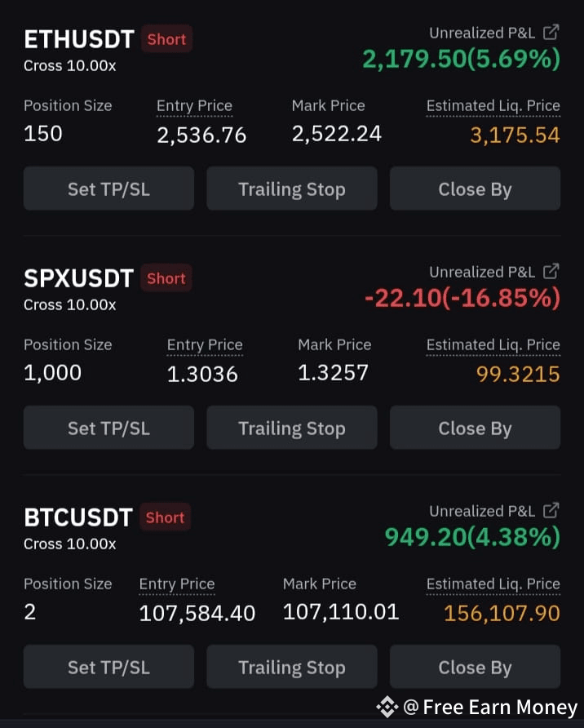Image resolution: width=584 pixels, height=728 pixels.
Task: Tap the ETHUSDT Short position badge
Action: click(166, 39)
